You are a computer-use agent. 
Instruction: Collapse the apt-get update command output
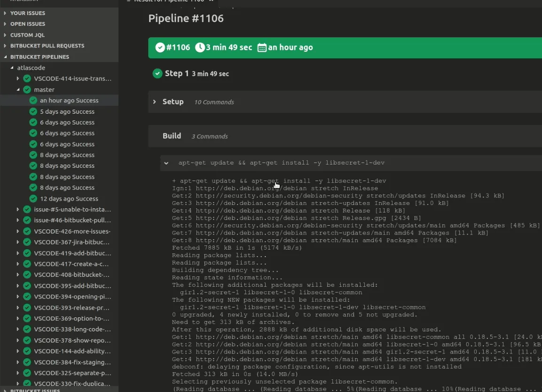[x=166, y=163]
